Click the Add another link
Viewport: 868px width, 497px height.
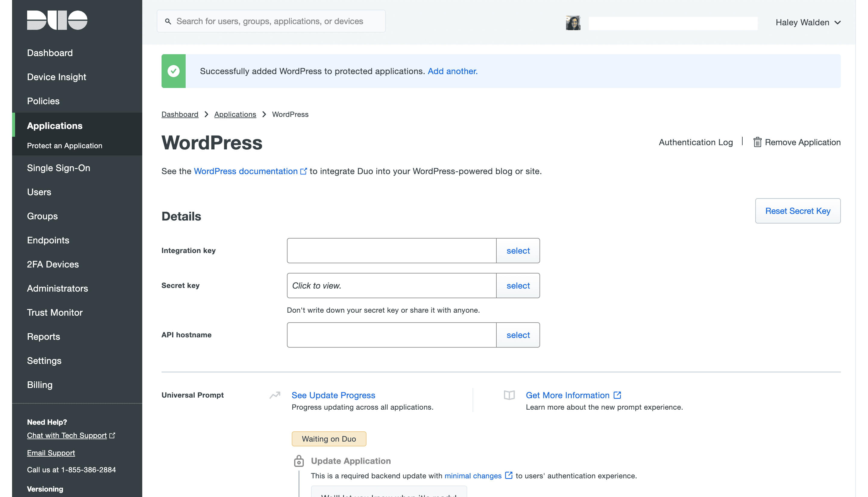[452, 71]
